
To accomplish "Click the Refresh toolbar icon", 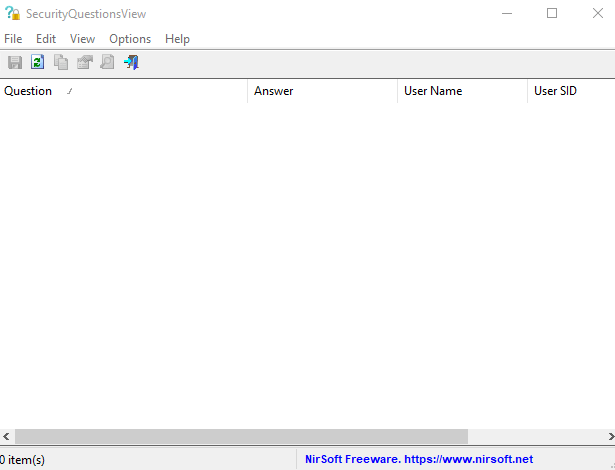I will click(38, 62).
